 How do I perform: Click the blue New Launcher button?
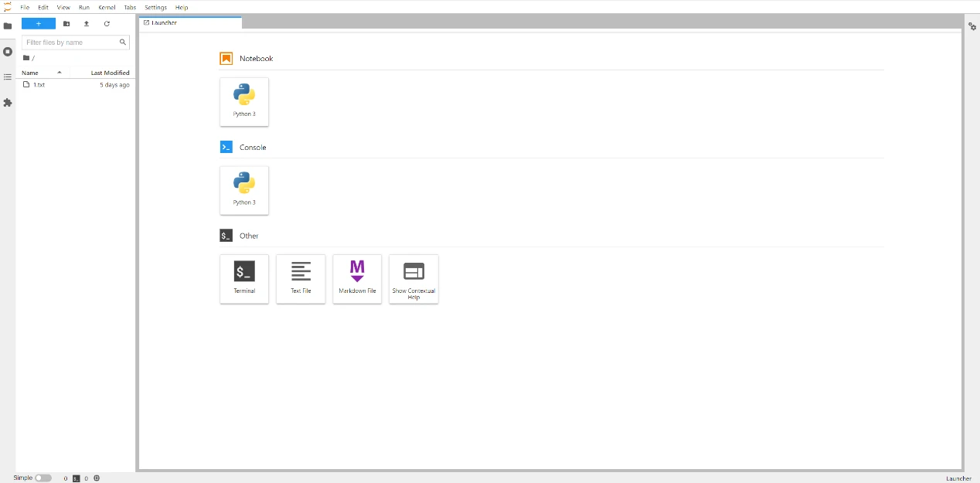(x=39, y=24)
